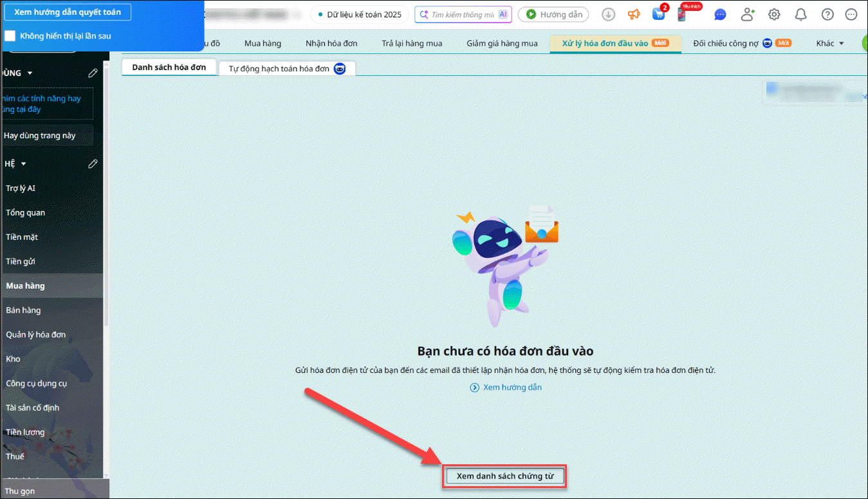
Task: Click the 'Tìm kiếm thông minh' search field
Action: click(463, 14)
